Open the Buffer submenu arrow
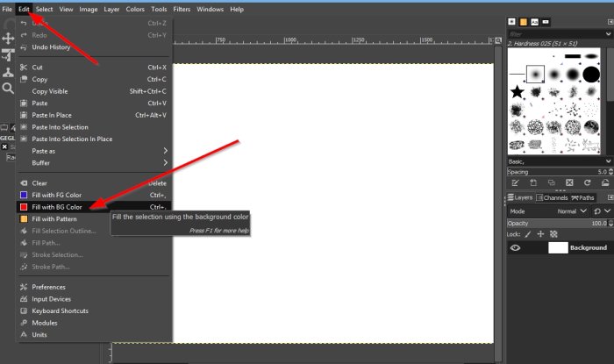Viewport: 614px width, 364px height. pyautogui.click(x=166, y=162)
